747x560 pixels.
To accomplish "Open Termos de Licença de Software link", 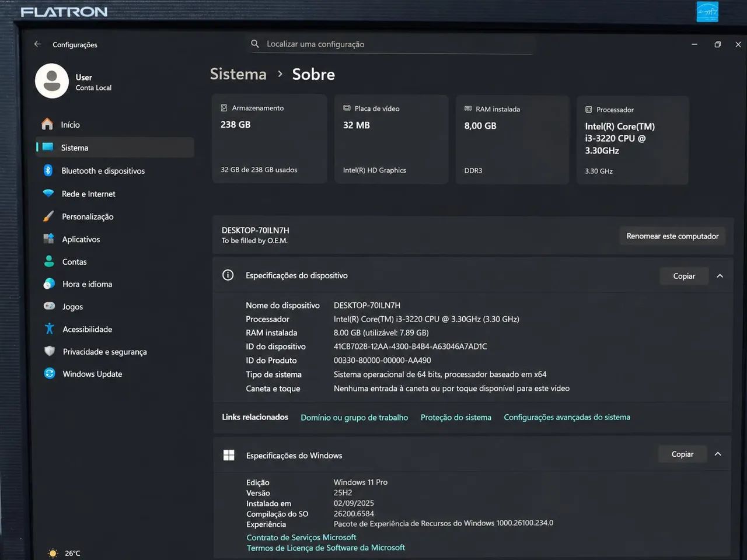I will (x=326, y=548).
